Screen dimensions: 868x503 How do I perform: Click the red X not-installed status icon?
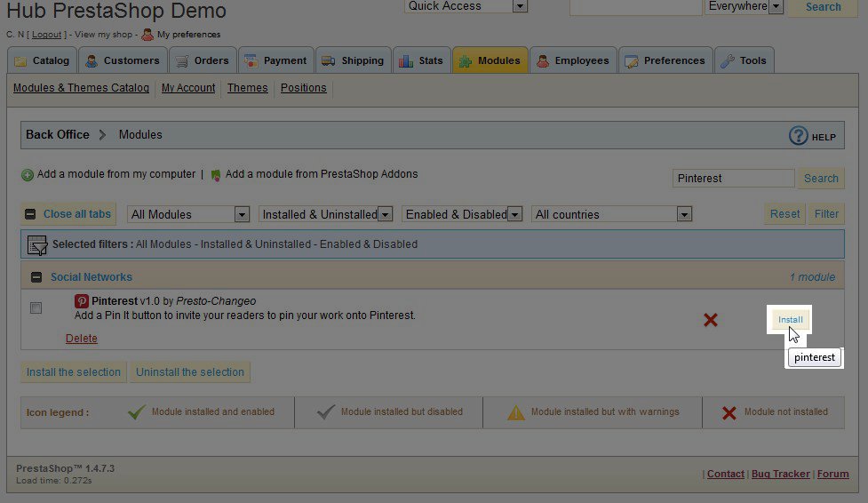tap(710, 320)
